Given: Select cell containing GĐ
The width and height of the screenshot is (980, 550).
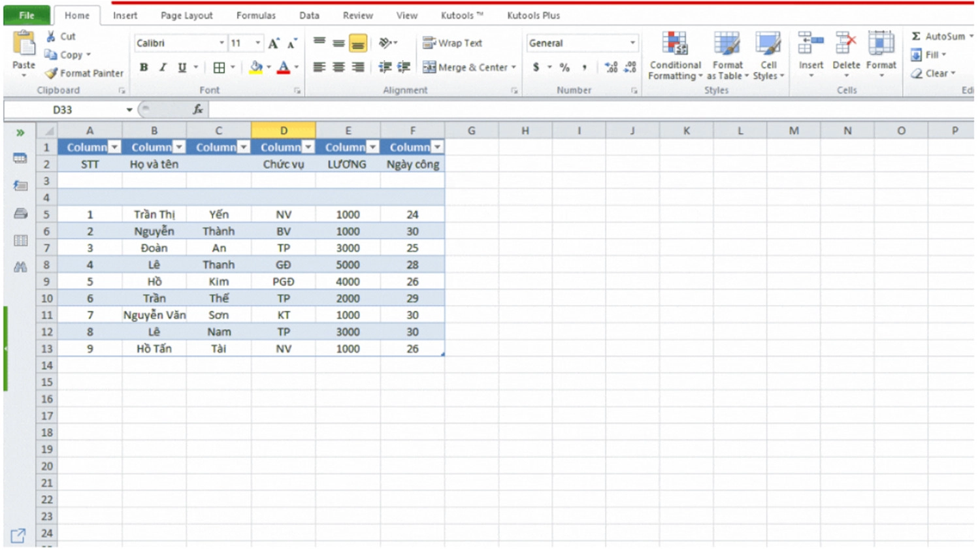Looking at the screenshot, I should click(x=284, y=265).
